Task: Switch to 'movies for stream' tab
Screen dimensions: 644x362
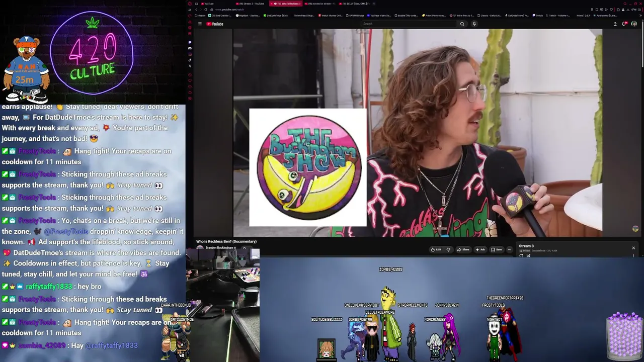Action: pos(319,4)
